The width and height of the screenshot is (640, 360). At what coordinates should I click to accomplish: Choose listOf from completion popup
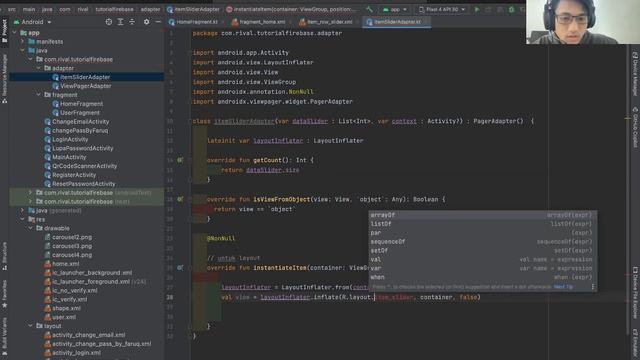[482, 224]
